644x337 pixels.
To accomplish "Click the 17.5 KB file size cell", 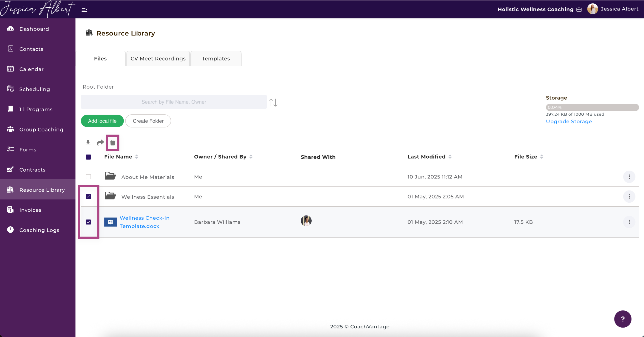I will 524,222.
